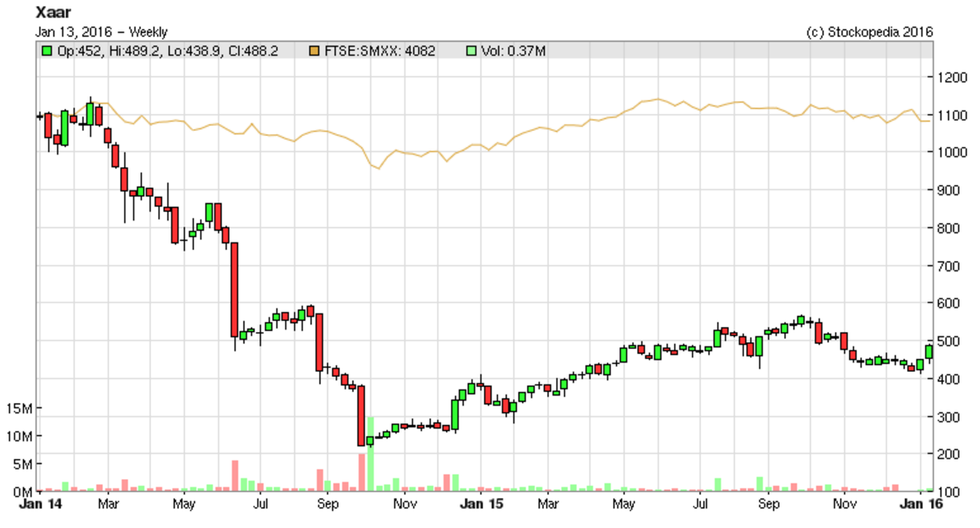Click the 1100 price axis label
This screenshot has width=980, height=528.
click(952, 116)
